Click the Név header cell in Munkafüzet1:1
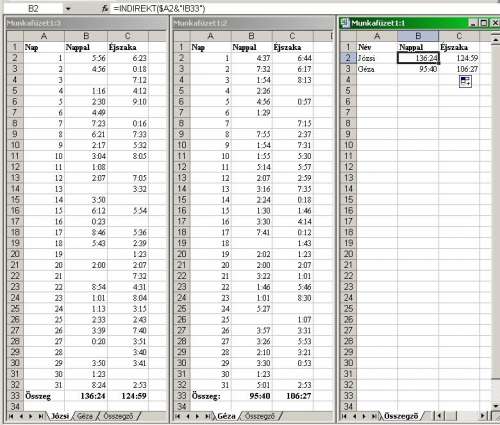The width and height of the screenshot is (500, 425). (377, 47)
